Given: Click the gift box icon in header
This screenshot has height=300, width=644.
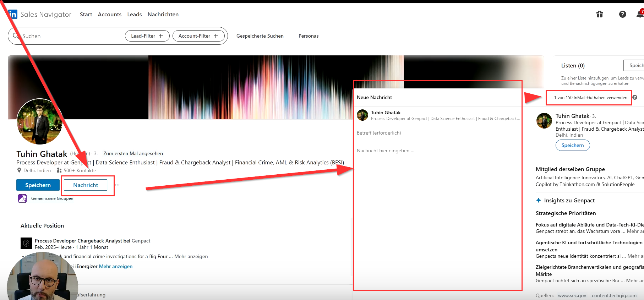Looking at the screenshot, I should (600, 14).
